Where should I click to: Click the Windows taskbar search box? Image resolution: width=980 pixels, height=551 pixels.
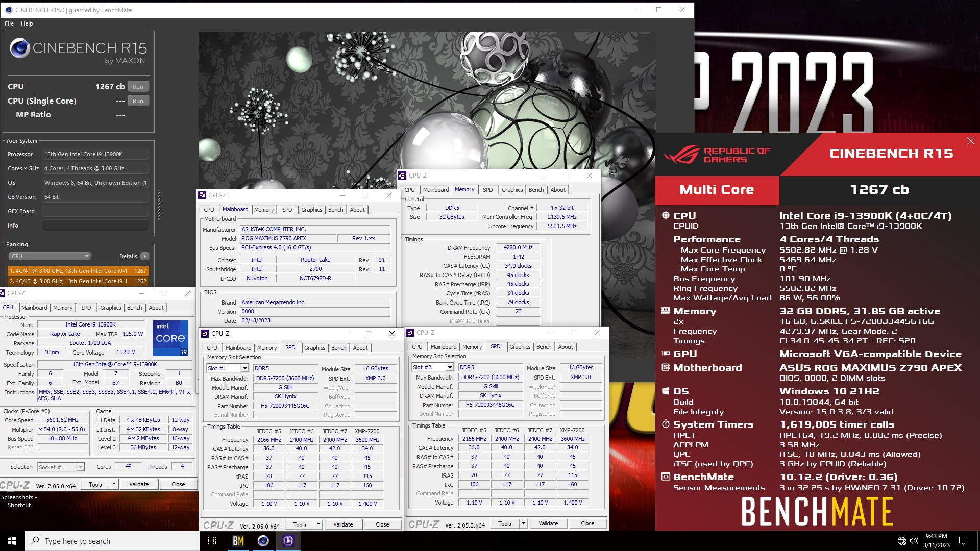pos(112,541)
